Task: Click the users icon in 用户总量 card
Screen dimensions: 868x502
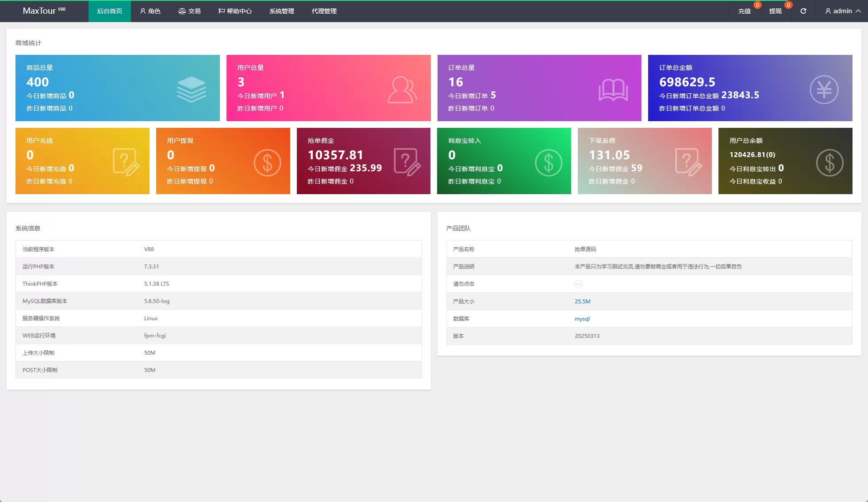Action: click(x=402, y=90)
